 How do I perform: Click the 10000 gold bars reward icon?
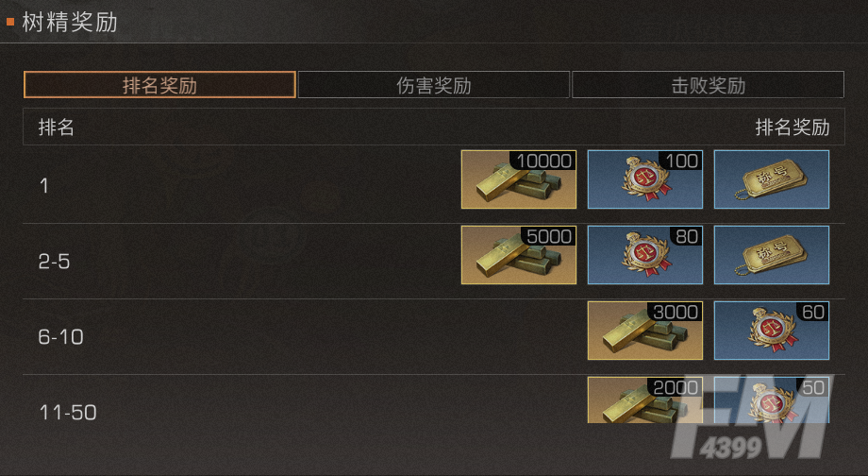click(519, 179)
